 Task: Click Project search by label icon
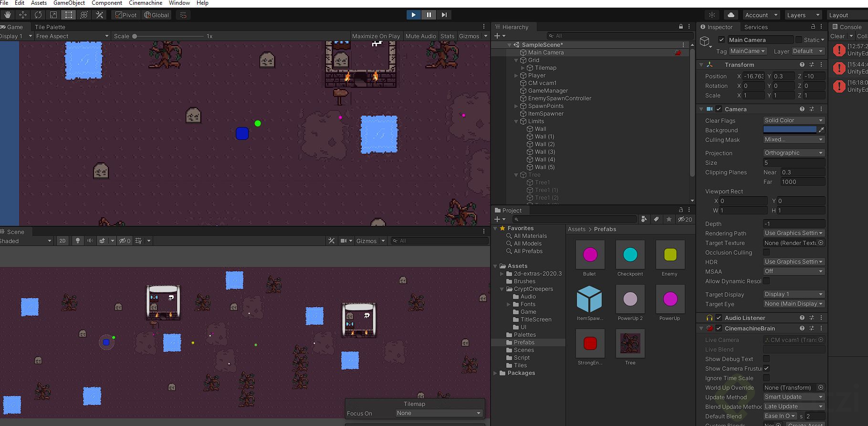[657, 219]
